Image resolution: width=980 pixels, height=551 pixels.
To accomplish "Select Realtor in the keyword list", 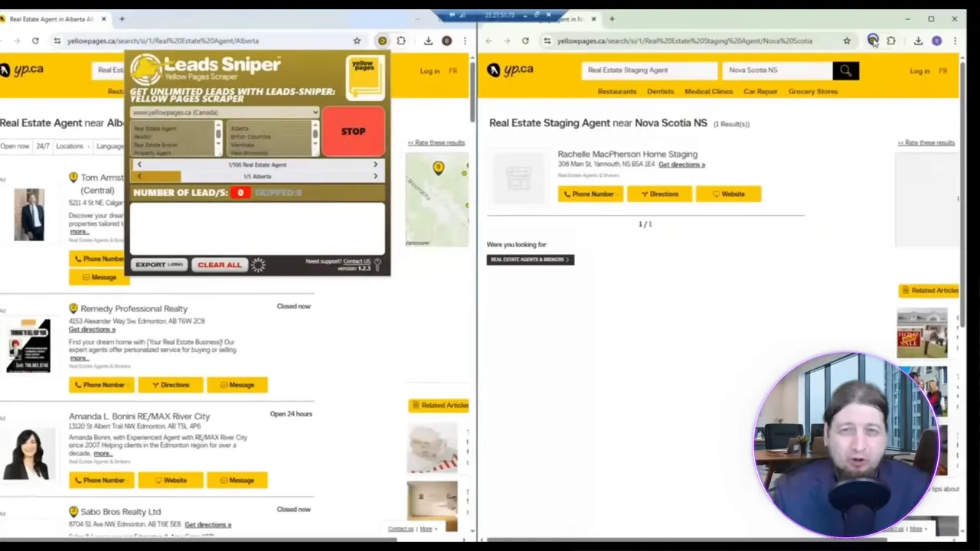I will [142, 137].
